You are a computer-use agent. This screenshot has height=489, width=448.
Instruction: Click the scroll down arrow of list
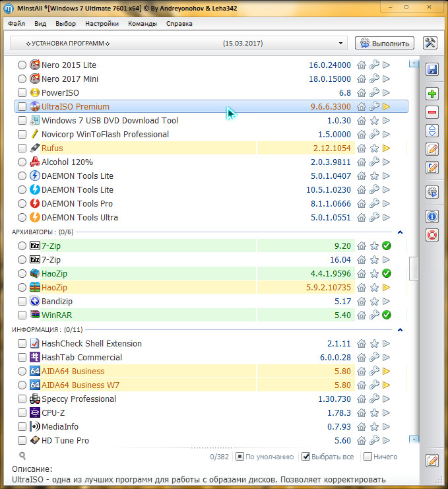coord(414,440)
